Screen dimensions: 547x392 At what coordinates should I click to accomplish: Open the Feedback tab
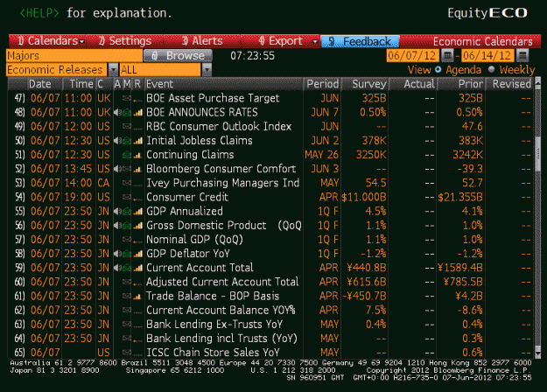[360, 41]
